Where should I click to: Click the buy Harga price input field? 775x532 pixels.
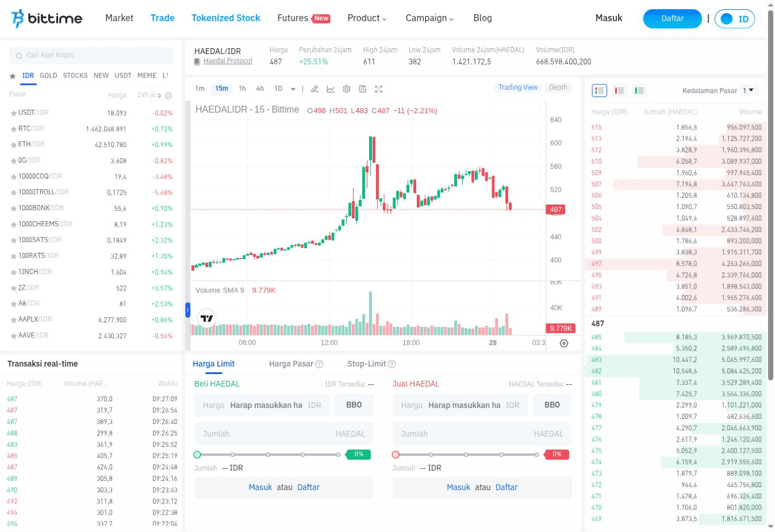[x=262, y=405]
